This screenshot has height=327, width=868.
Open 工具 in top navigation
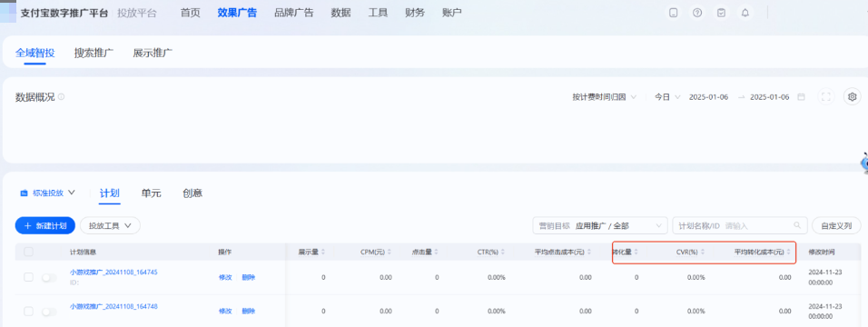[x=378, y=13]
